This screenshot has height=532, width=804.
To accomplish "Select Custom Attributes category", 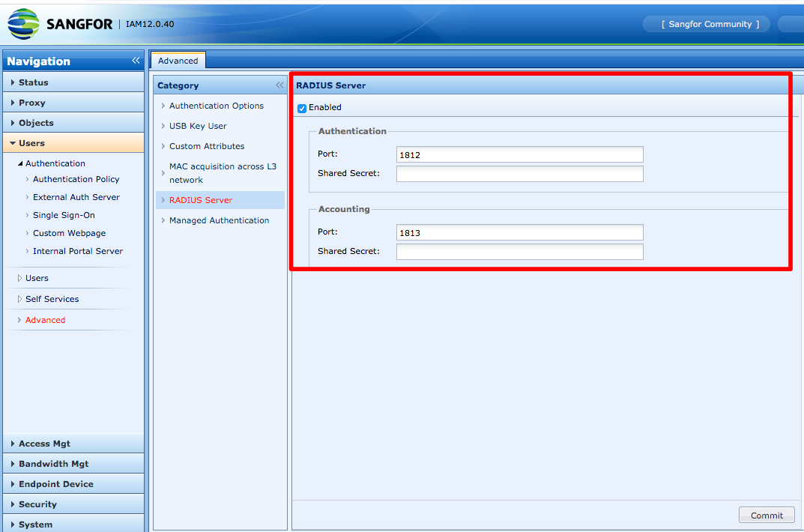I will click(207, 146).
